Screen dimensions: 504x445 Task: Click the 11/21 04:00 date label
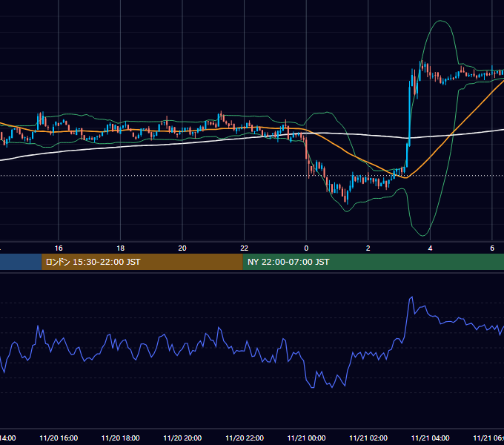431,438
